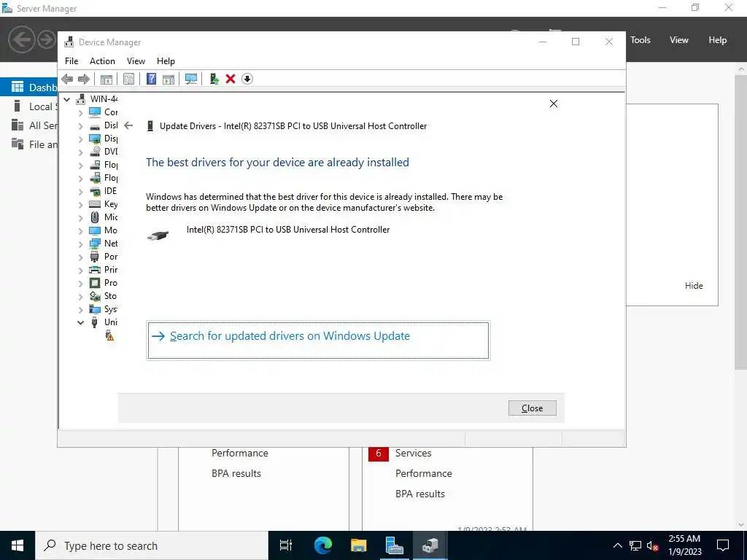Select the Network adapters category icon

95,244
